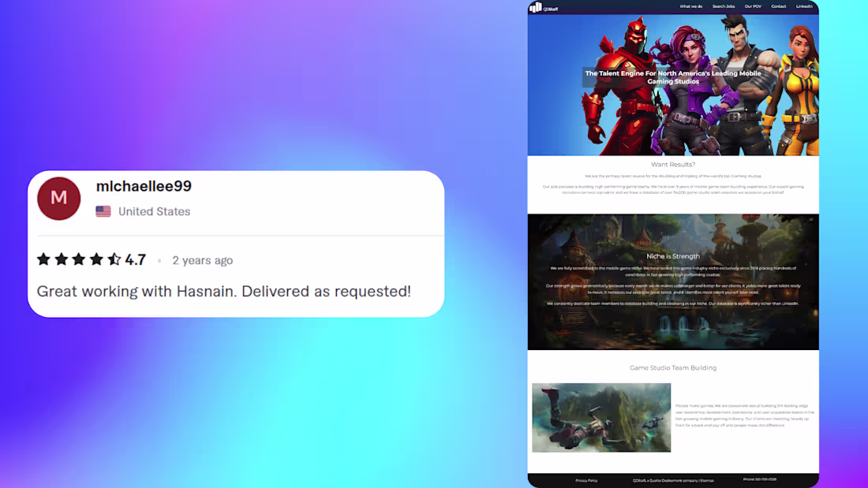The image size is (868, 488).
Task: Click the game studio artwork thumbnail
Action: (601, 418)
